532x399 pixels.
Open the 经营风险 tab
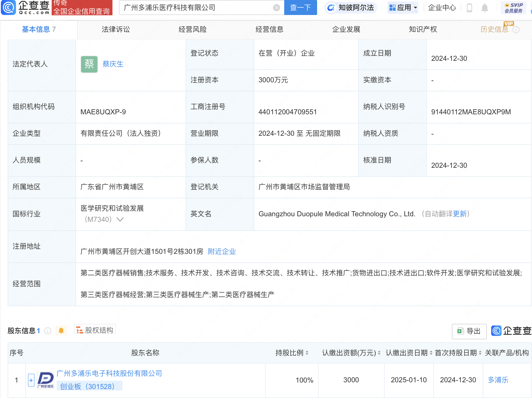click(193, 29)
